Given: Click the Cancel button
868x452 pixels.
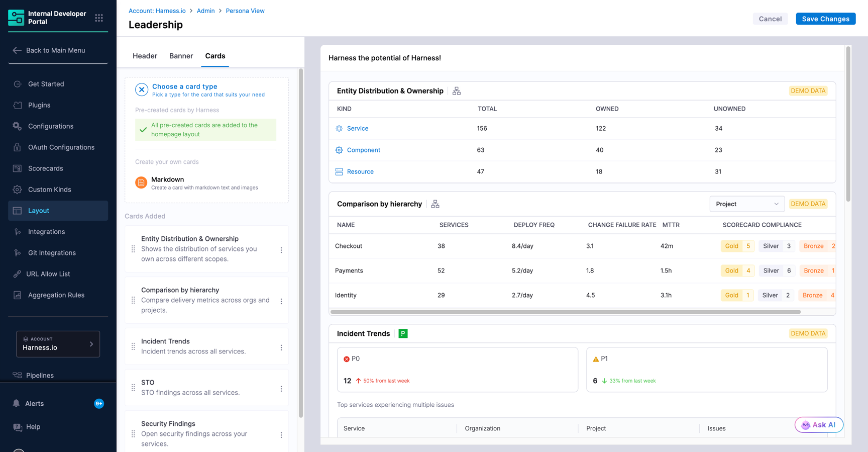Looking at the screenshot, I should click(x=770, y=19).
